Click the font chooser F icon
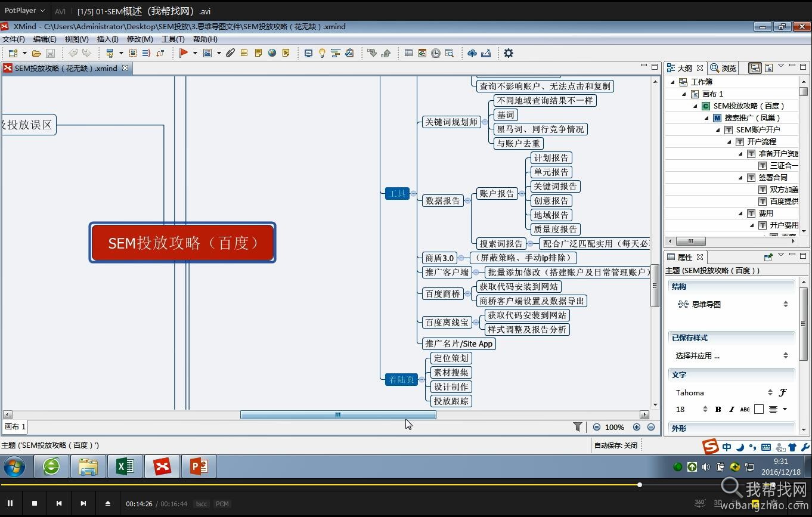This screenshot has height=517, width=812. click(x=783, y=392)
